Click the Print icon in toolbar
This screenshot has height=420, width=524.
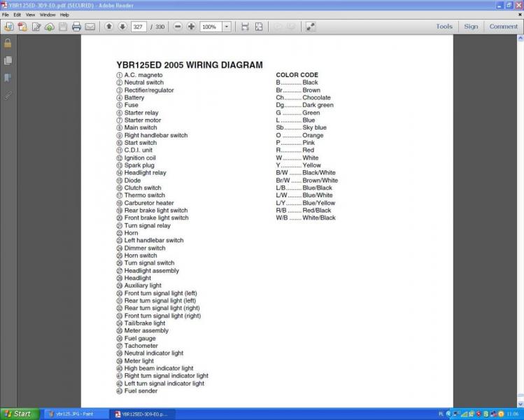pyautogui.click(x=76, y=27)
